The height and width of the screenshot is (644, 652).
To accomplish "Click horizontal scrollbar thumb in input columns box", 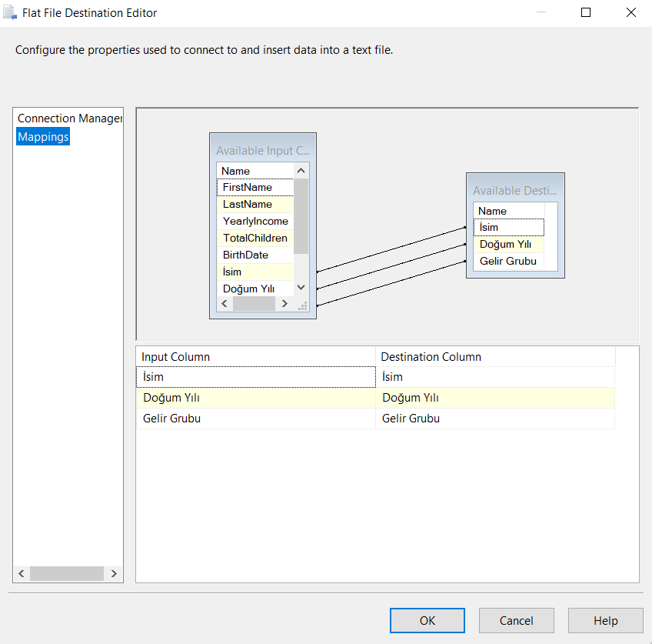I will (x=254, y=304).
